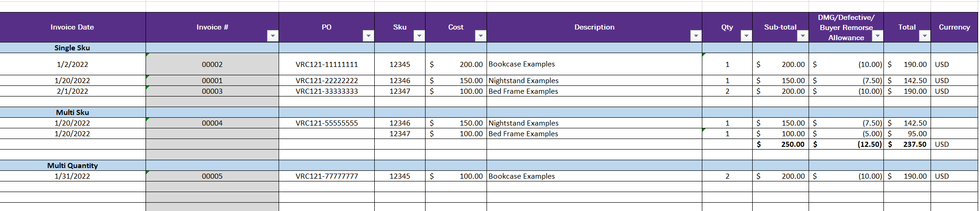
Task: Select invoice number 00002 cell
Action: pos(212,64)
